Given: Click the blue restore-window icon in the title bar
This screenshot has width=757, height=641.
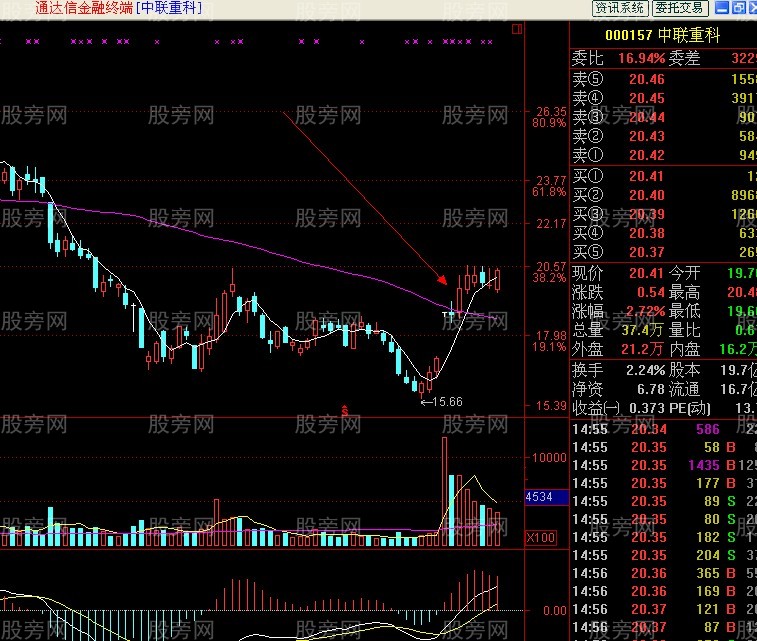Looking at the screenshot, I should pyautogui.click(x=739, y=8).
